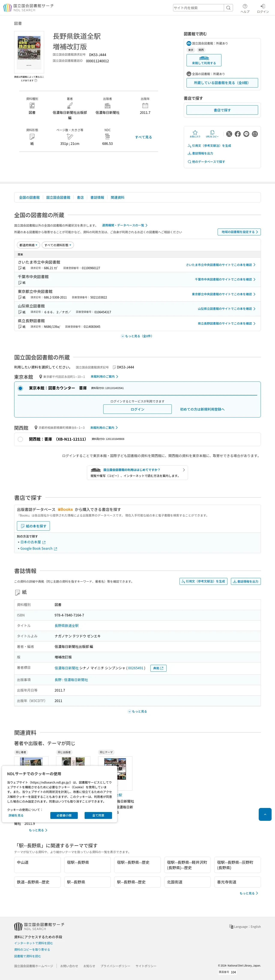Open 地域の図書館を設定する button
275x980 pixels.
click(239, 232)
